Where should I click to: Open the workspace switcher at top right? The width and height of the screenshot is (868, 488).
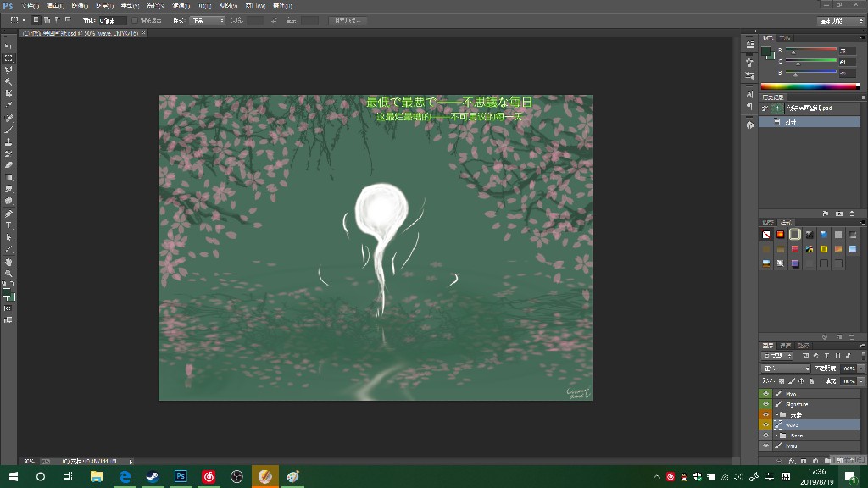(841, 19)
